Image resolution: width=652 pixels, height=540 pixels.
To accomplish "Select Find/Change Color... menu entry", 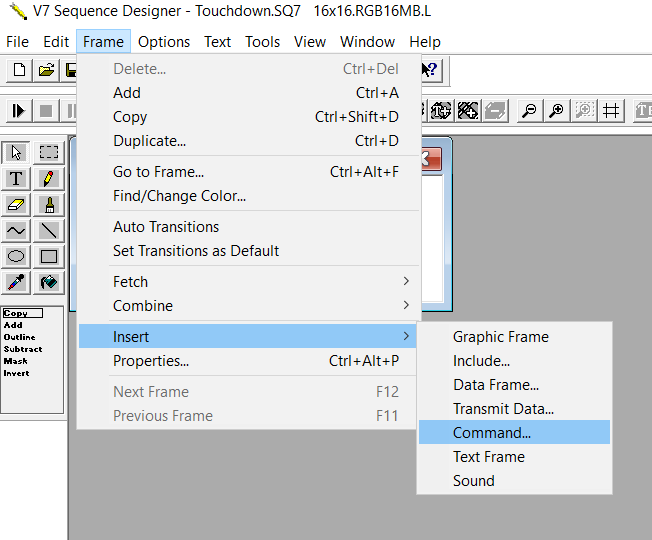I will pos(248,196).
